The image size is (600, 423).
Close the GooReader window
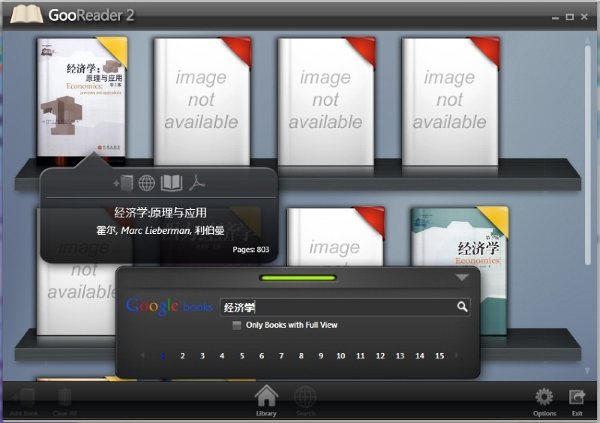click(584, 16)
